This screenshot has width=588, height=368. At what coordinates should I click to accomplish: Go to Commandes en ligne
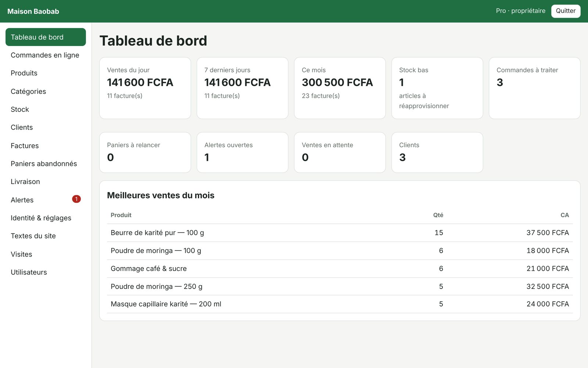click(46, 55)
